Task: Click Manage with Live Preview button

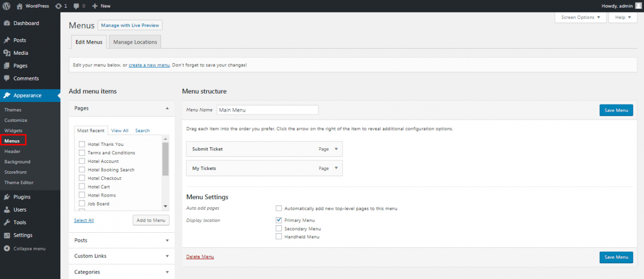Action: coord(130,25)
